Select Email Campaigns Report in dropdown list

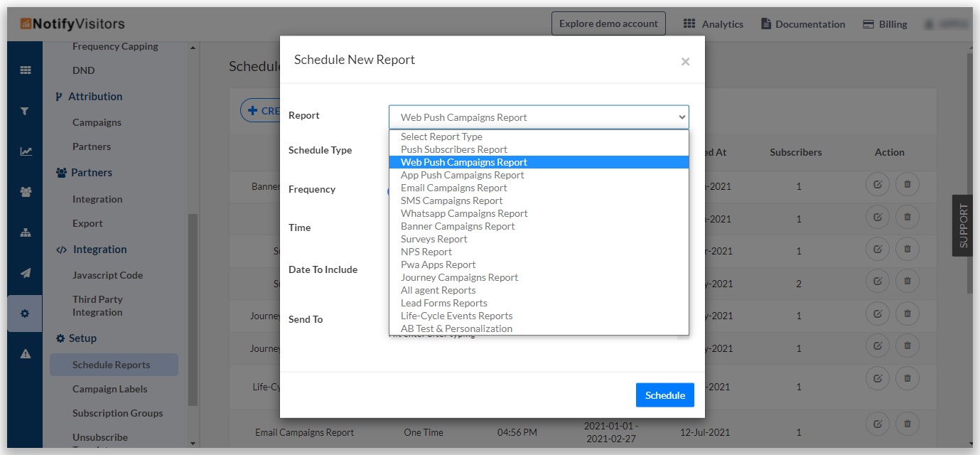(x=539, y=188)
